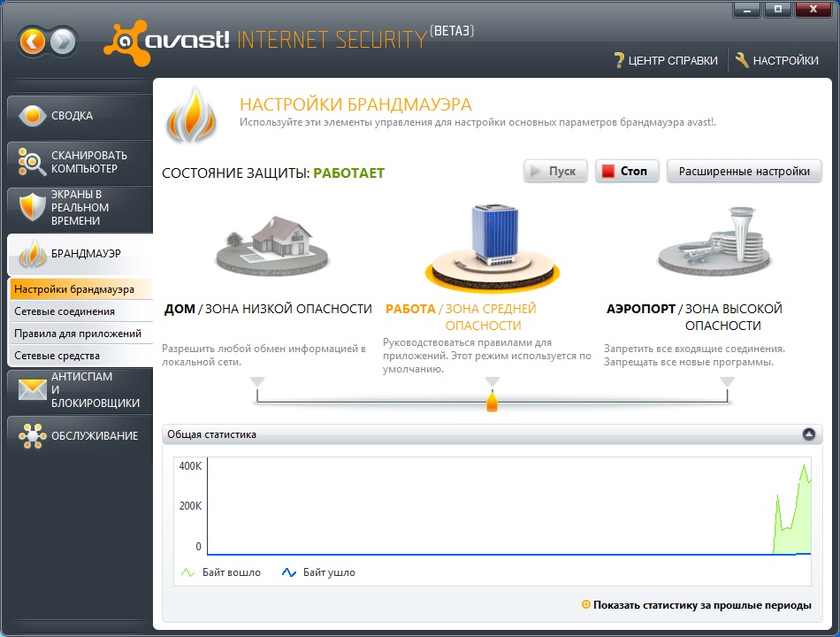The width and height of the screenshot is (840, 637).
Task: Click the wrench settings icon
Action: click(x=742, y=60)
